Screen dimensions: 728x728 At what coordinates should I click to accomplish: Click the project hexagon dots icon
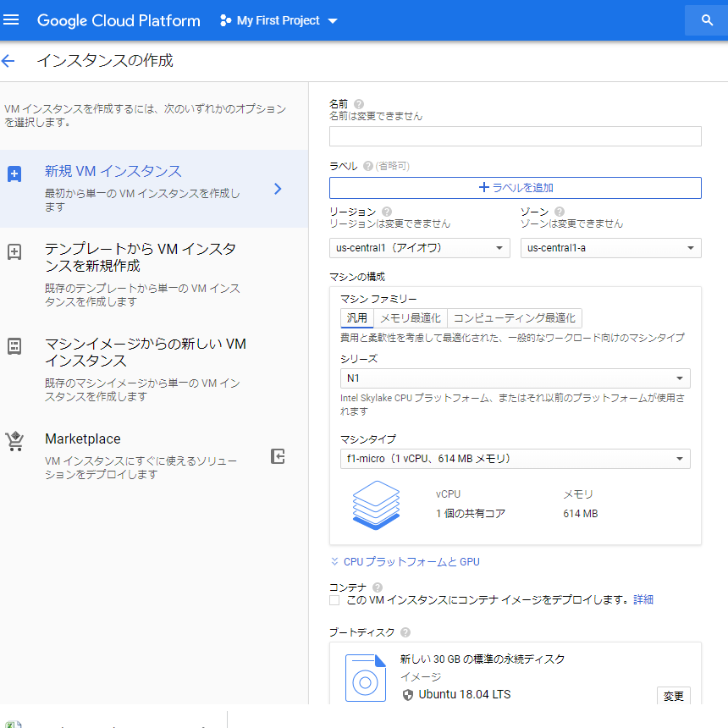[x=226, y=20]
